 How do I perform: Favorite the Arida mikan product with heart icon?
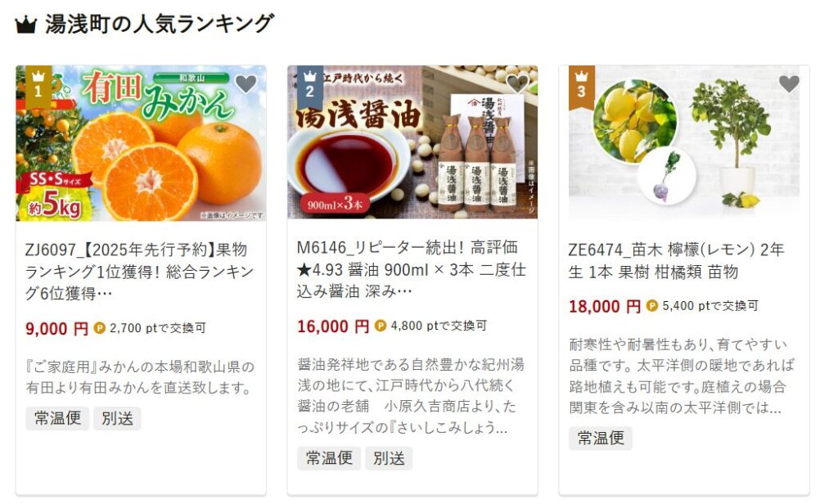coord(246,83)
